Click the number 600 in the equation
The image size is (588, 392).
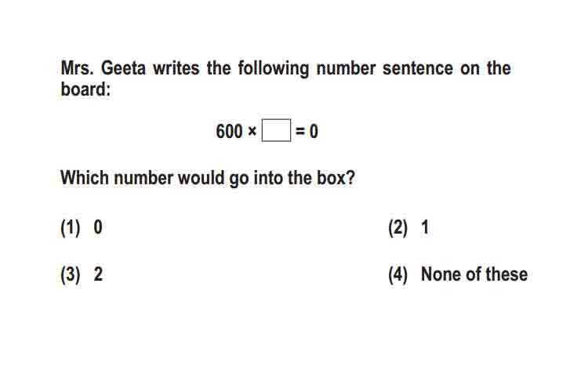229,131
